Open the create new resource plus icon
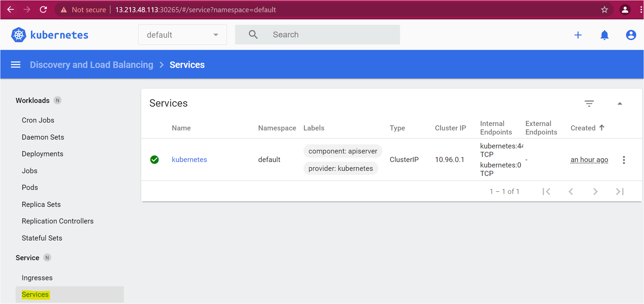644x304 pixels. 578,35
